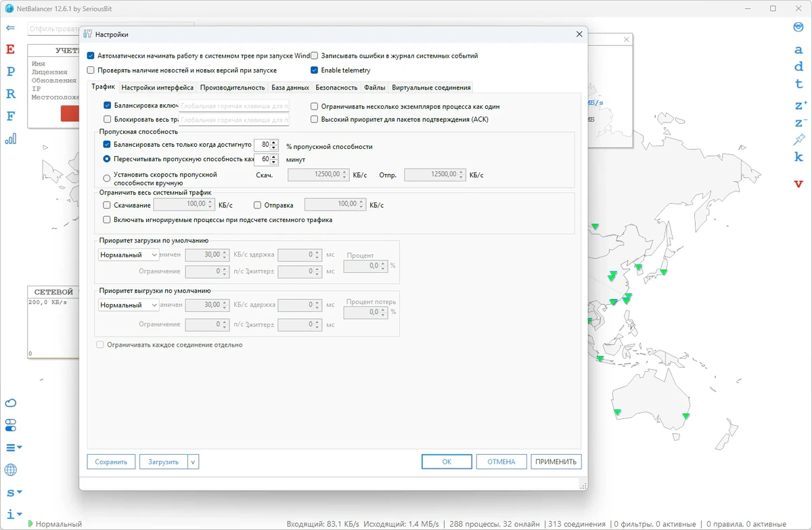Click the Сохранить button
812x530 pixels.
pos(111,462)
